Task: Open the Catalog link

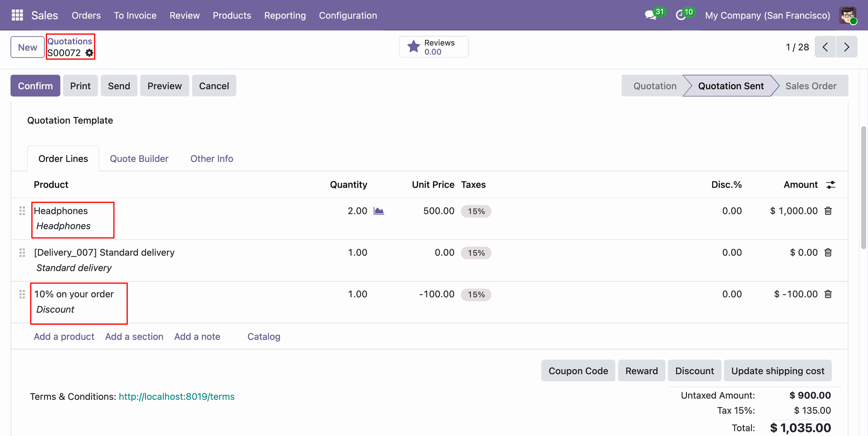Action: (x=264, y=336)
